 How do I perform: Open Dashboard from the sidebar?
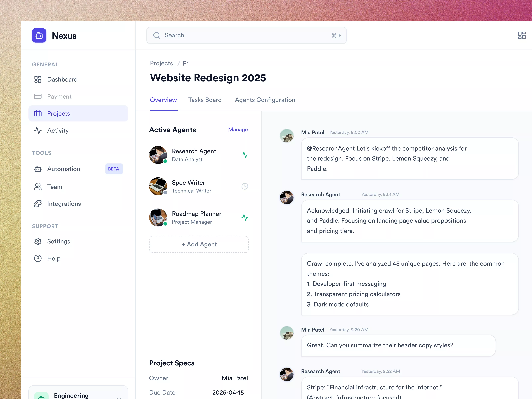tap(62, 79)
